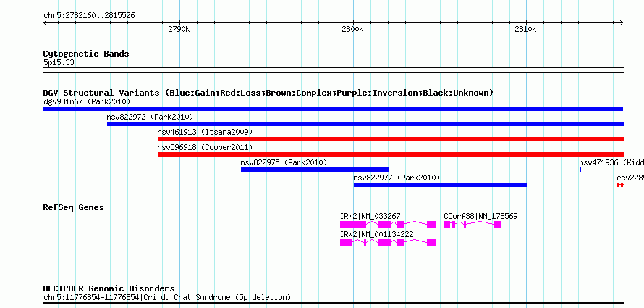Click the 2810k ruler tick label
644x308 pixels.
pyautogui.click(x=526, y=29)
